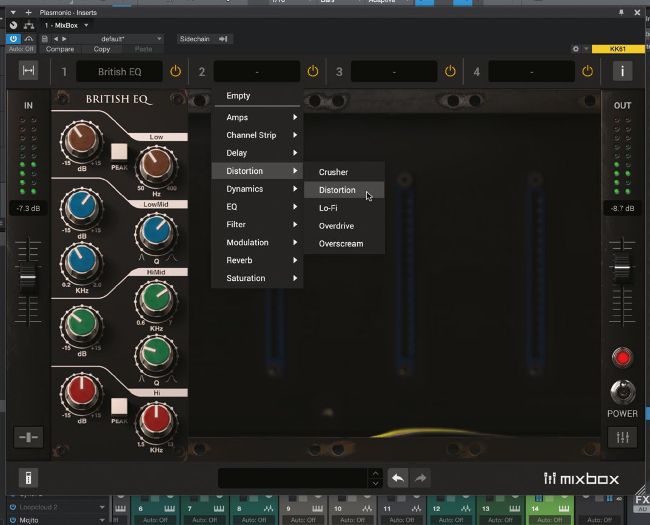Step to the next preset using the down arrow
Screen dimensions: 650x525
pos(375,483)
